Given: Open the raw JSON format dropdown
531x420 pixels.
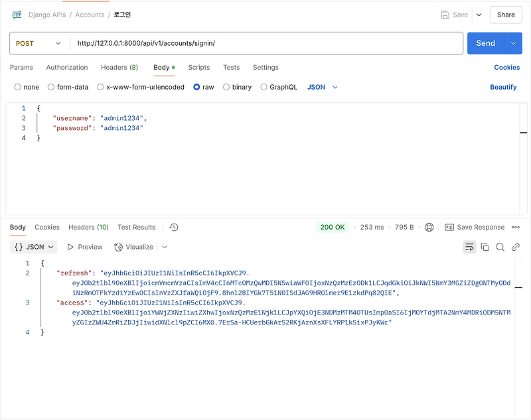Looking at the screenshot, I should [323, 87].
